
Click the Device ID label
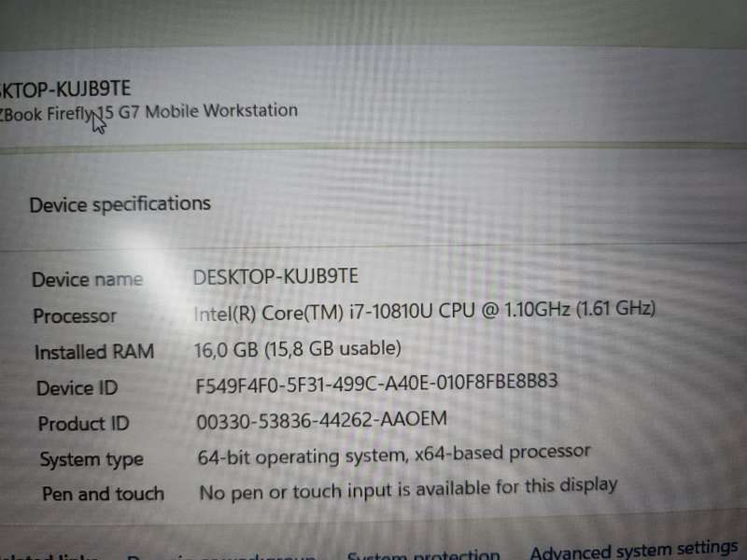point(78,388)
